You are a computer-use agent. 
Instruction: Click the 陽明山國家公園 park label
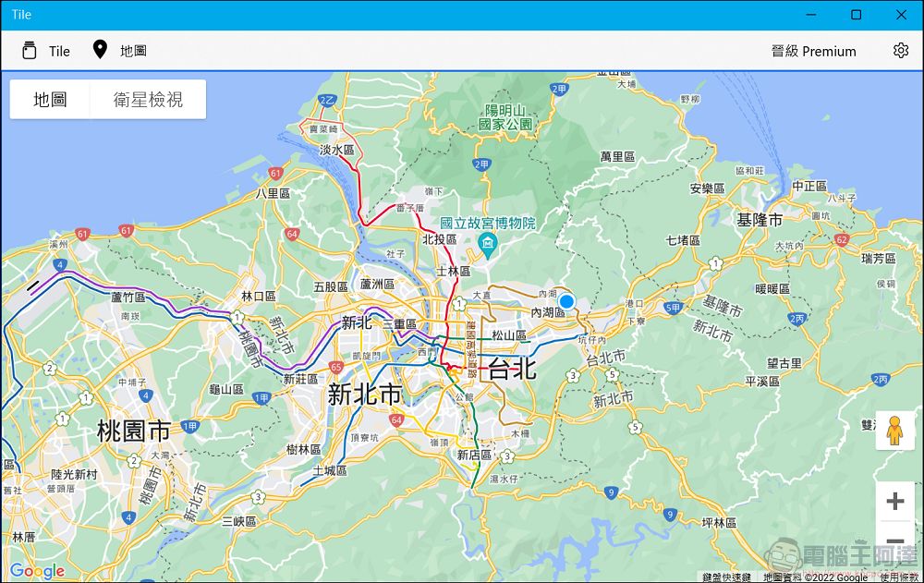[505, 117]
